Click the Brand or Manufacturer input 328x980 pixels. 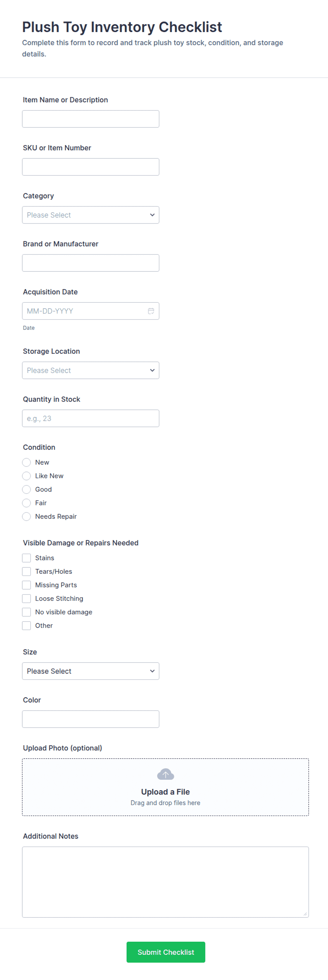point(91,263)
